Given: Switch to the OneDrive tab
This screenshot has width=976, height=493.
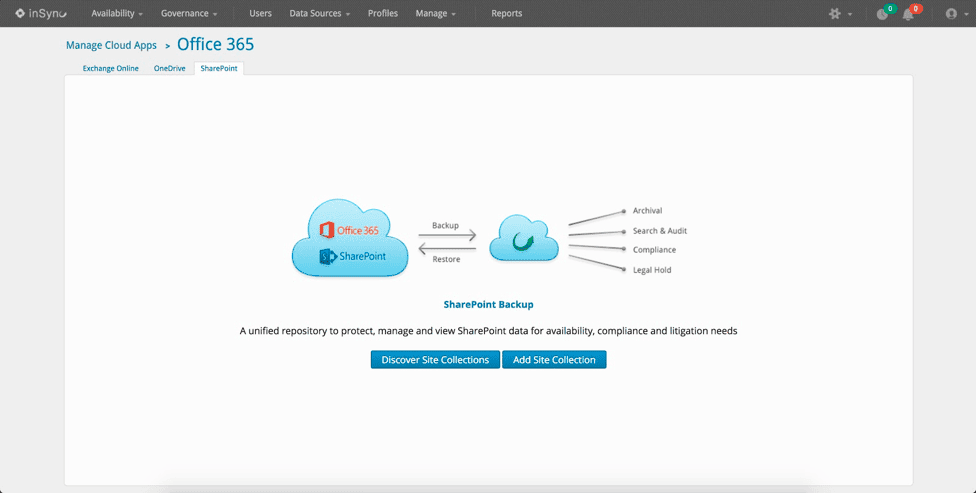Looking at the screenshot, I should [x=169, y=69].
